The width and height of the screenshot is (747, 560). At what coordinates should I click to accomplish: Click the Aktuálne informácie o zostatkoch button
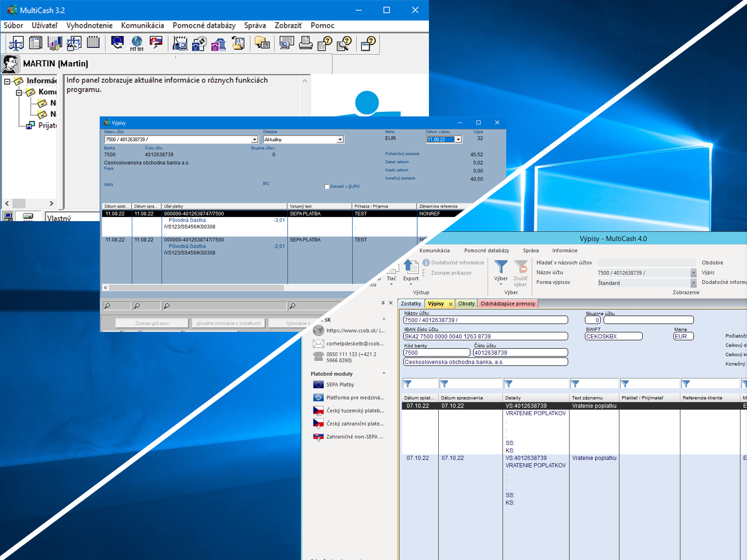[x=228, y=323]
